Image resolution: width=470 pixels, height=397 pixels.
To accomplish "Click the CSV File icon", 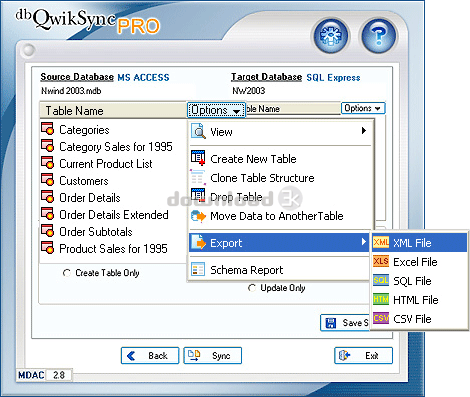I will [381, 318].
